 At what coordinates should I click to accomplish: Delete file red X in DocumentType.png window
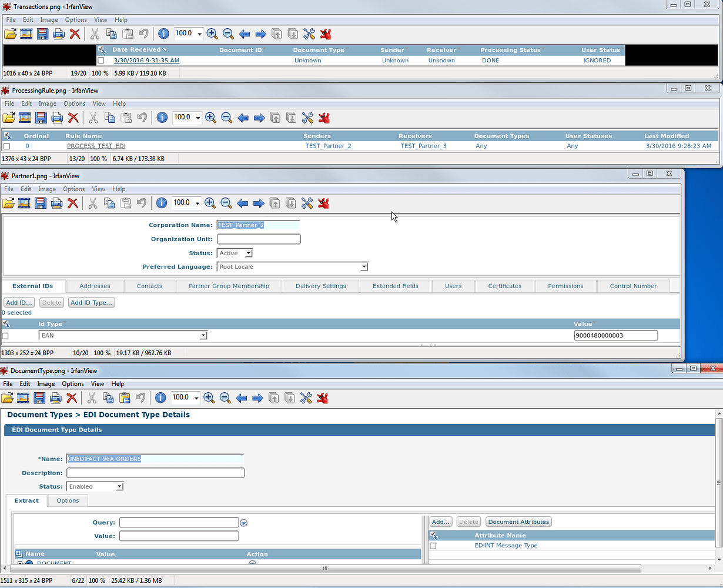coord(72,398)
